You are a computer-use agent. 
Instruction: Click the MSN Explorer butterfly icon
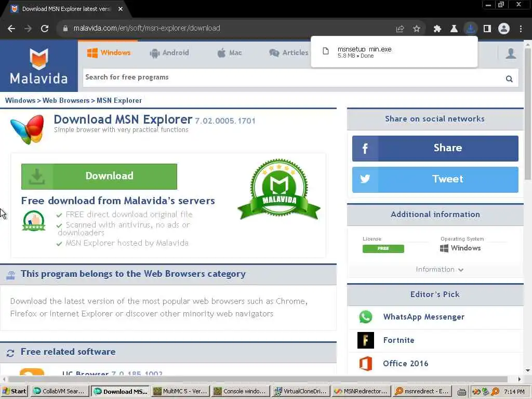pos(27,129)
